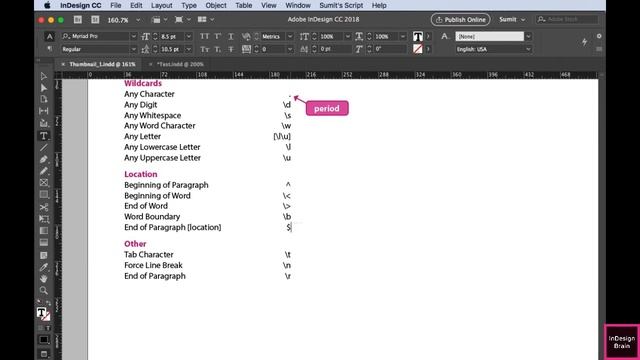The width and height of the screenshot is (640, 360).
Task: Select the Selection tool arrow
Action: [44, 76]
